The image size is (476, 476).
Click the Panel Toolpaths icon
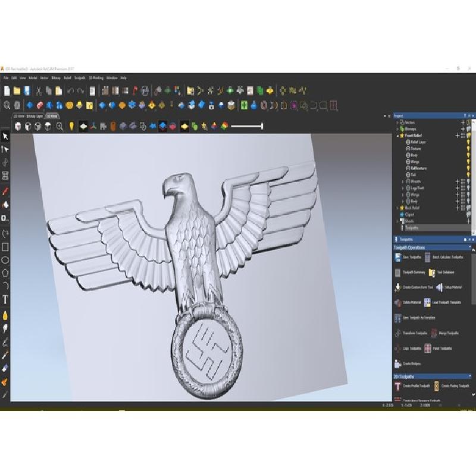[427, 348]
